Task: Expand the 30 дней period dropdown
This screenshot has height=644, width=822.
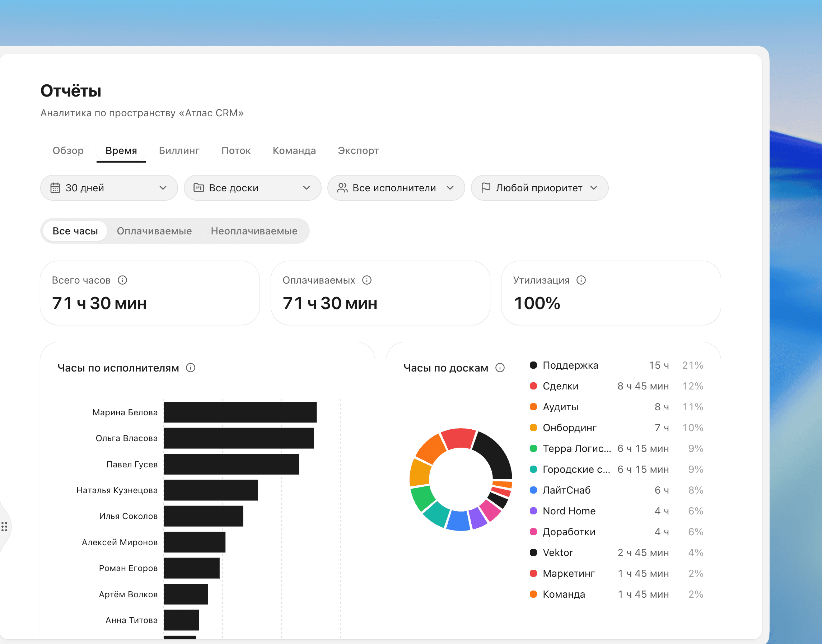Action: pos(109,188)
